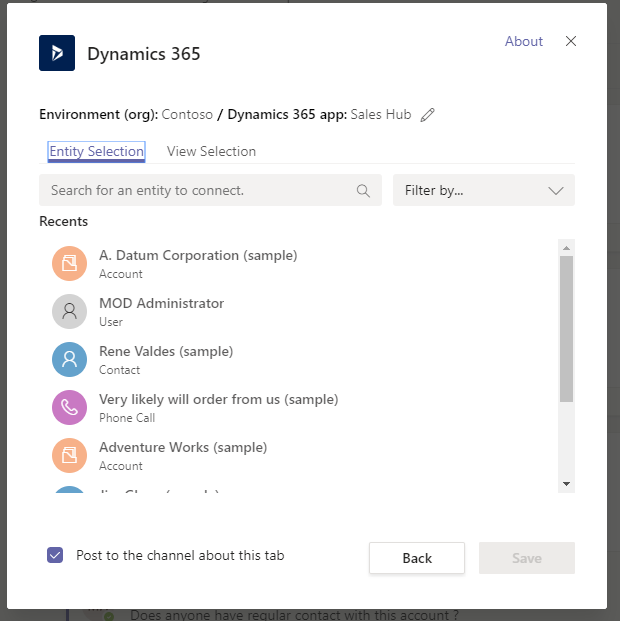Click the search magnifier icon
The image size is (620, 621).
click(x=363, y=190)
